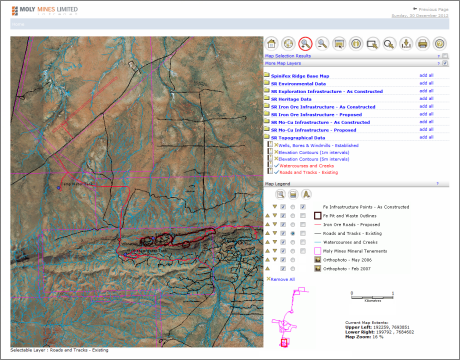Toggle visibility checkbox for Orthophoto - Feb 2007
460x360 pixels.
pos(283,269)
